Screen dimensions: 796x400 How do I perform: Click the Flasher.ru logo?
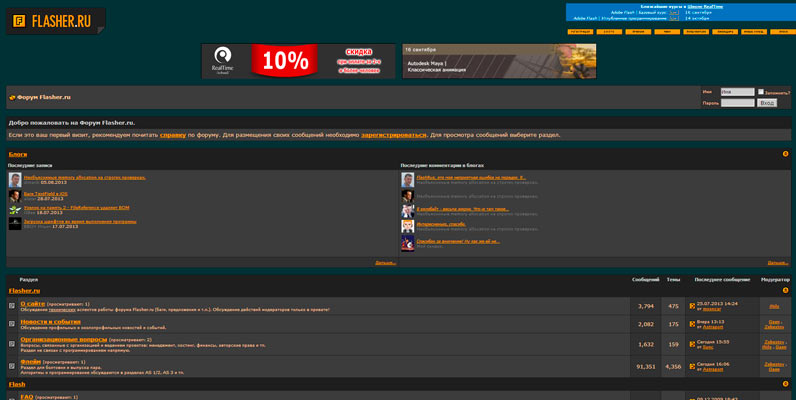point(55,21)
